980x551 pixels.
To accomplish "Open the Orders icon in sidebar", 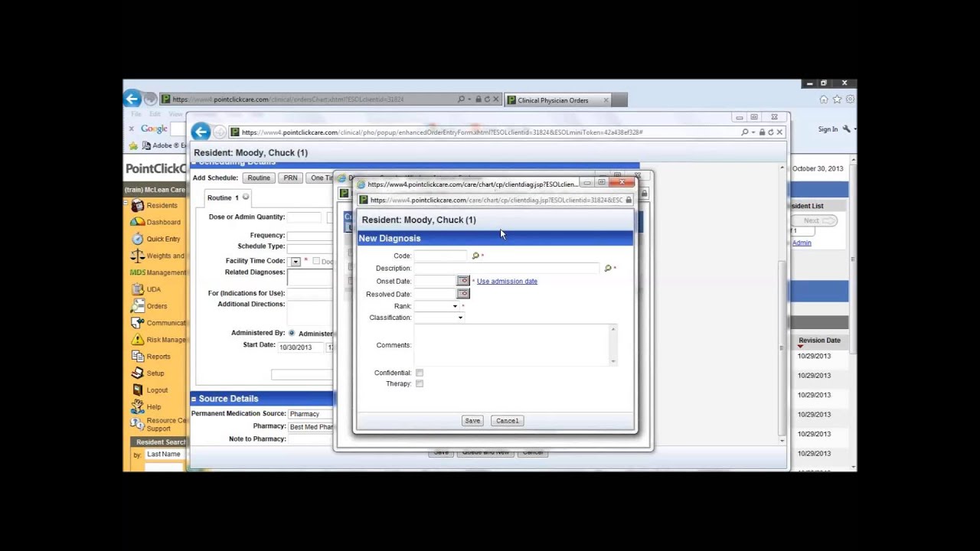I will [x=137, y=306].
